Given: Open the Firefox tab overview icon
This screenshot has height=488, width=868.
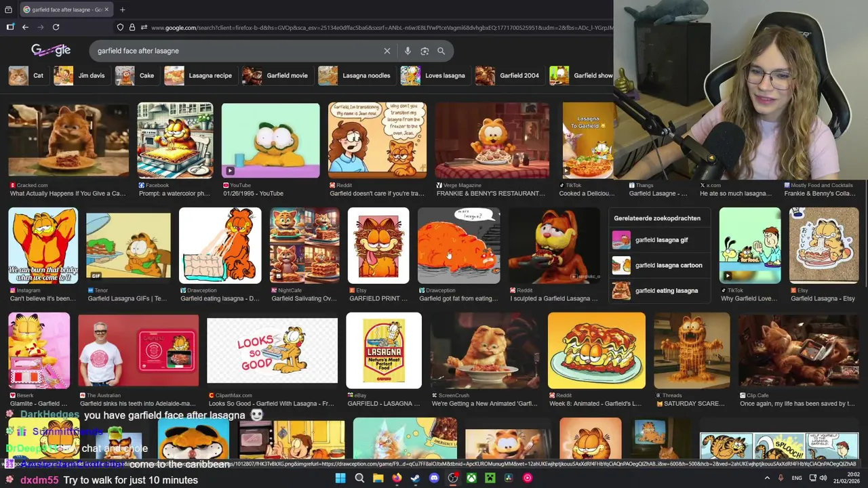Looking at the screenshot, I should (9, 9).
